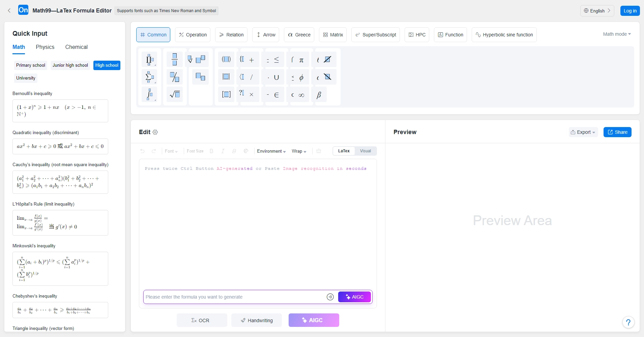Insert the slanted fraction template

(175, 77)
